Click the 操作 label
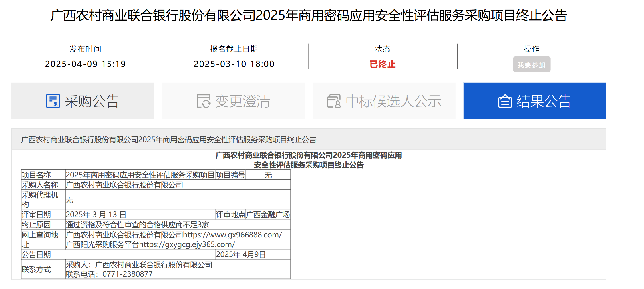Image resolution: width=644 pixels, height=289 pixels. point(532,49)
